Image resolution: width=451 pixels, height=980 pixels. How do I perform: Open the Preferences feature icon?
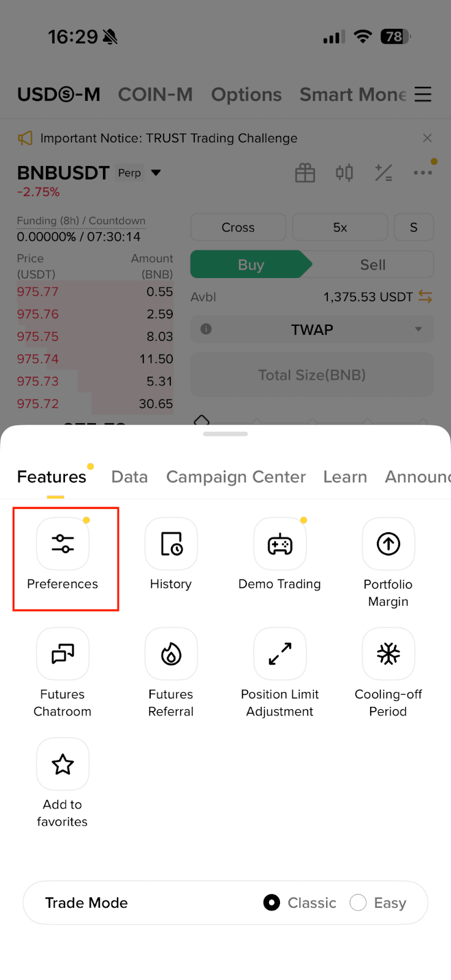(x=63, y=543)
